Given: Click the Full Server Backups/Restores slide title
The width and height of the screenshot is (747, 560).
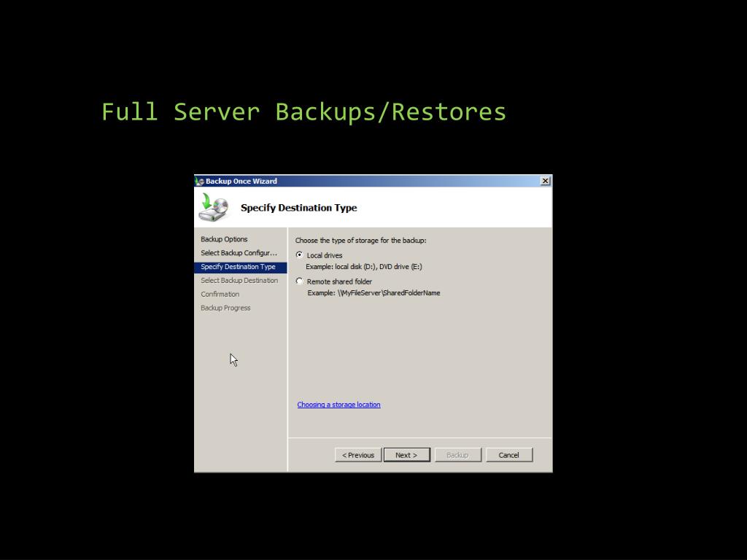Looking at the screenshot, I should point(303,112).
